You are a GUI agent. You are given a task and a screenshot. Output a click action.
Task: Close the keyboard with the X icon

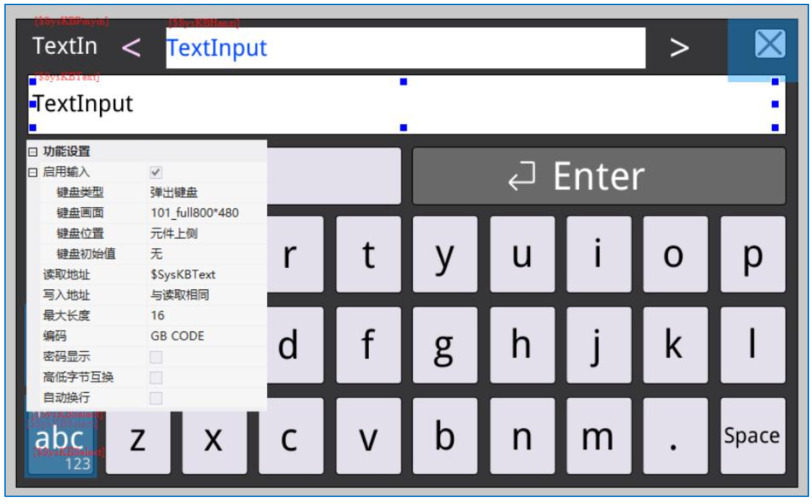pyautogui.click(x=770, y=44)
